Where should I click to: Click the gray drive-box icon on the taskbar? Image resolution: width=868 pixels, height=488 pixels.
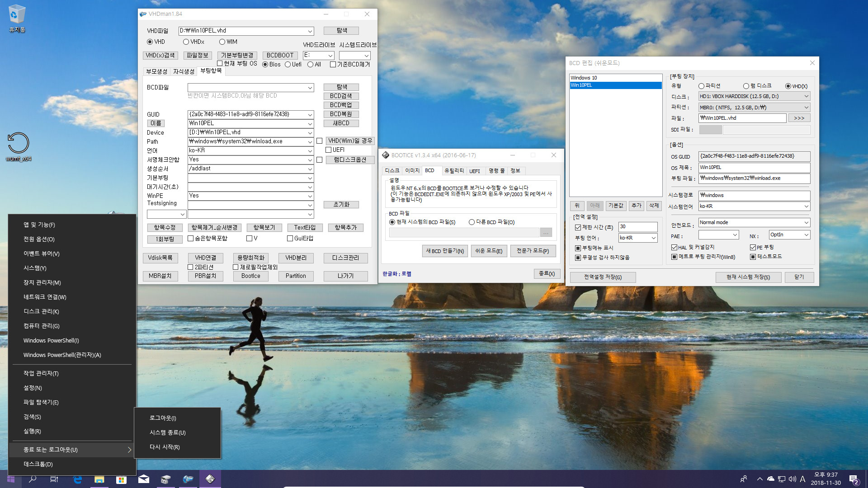166,479
